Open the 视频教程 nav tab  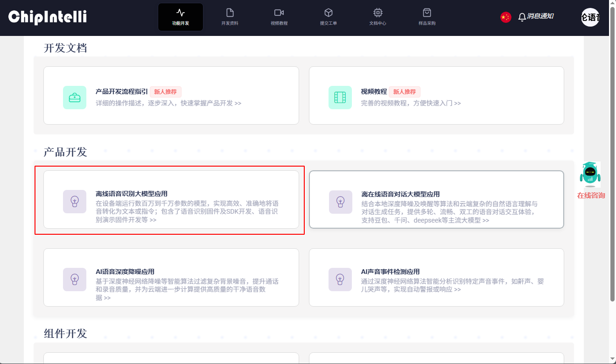point(279,17)
